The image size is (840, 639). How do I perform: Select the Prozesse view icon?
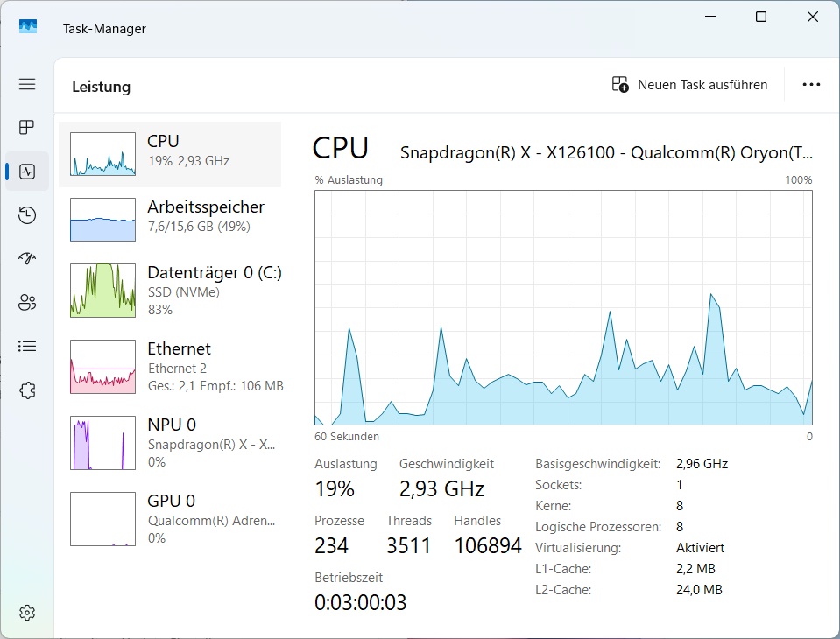26,127
